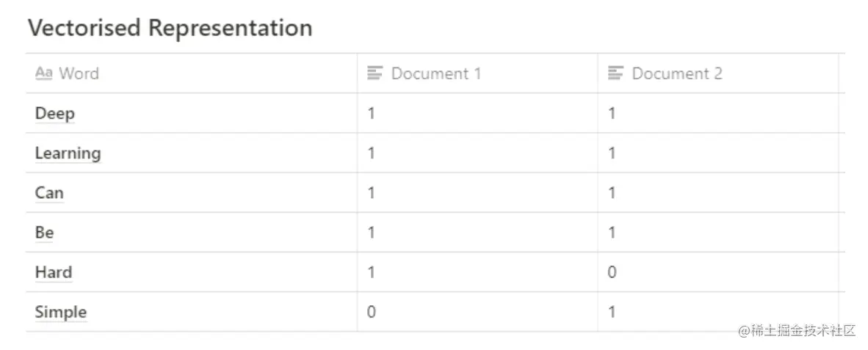Open the Be row page
The image size is (868, 350).
coord(44,233)
